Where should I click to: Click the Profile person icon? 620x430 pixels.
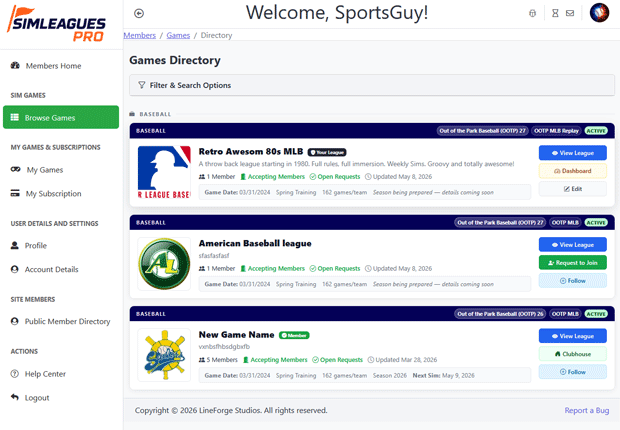tap(15, 245)
